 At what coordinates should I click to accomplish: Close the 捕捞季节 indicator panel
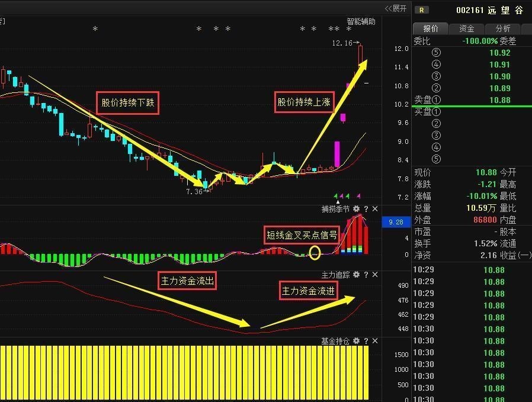click(374, 209)
